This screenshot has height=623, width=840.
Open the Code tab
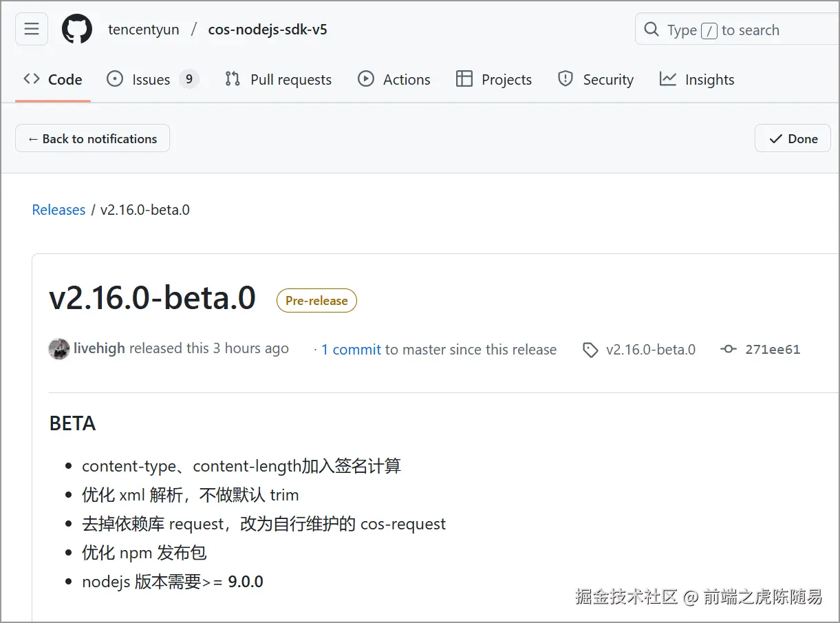53,80
